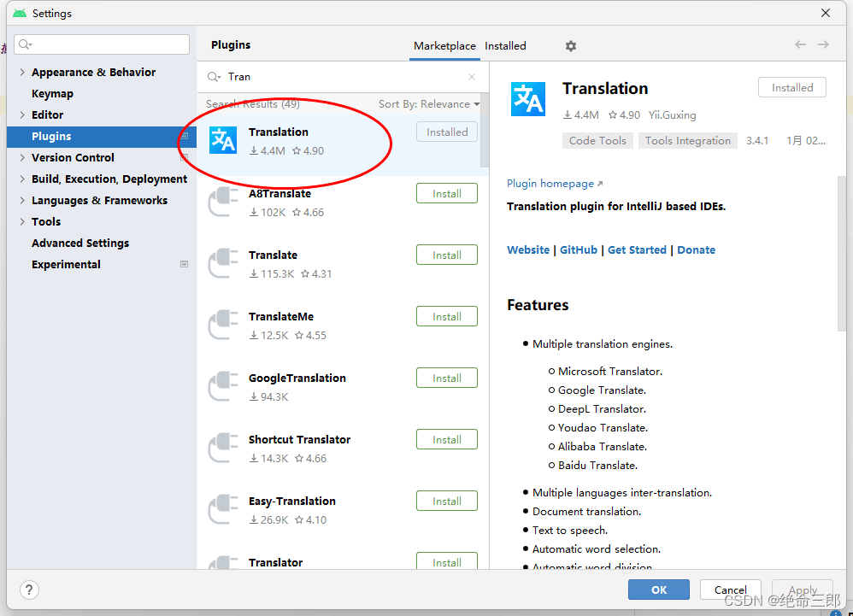
Task: Click the plugin results list scrollbar
Action: (485, 131)
